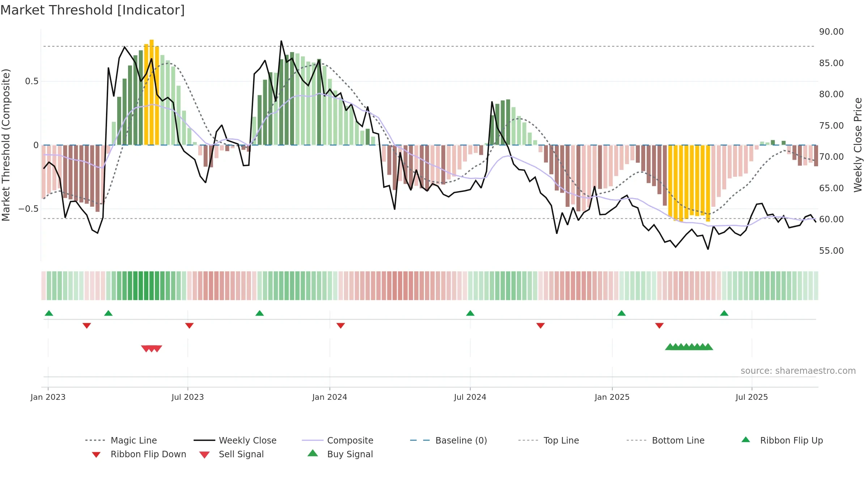Viewport: 868px width, 488px height.
Task: Click Ribbon Flip Up green triangle legend icon
Action: (746, 440)
